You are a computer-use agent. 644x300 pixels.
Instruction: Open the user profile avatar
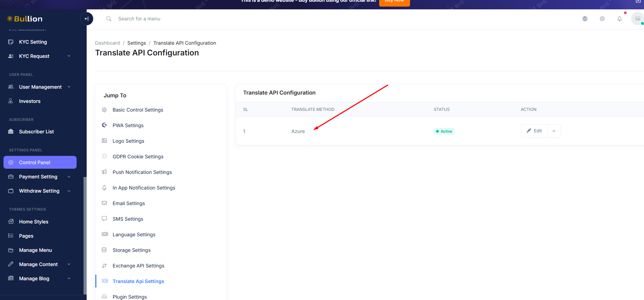coord(637,19)
